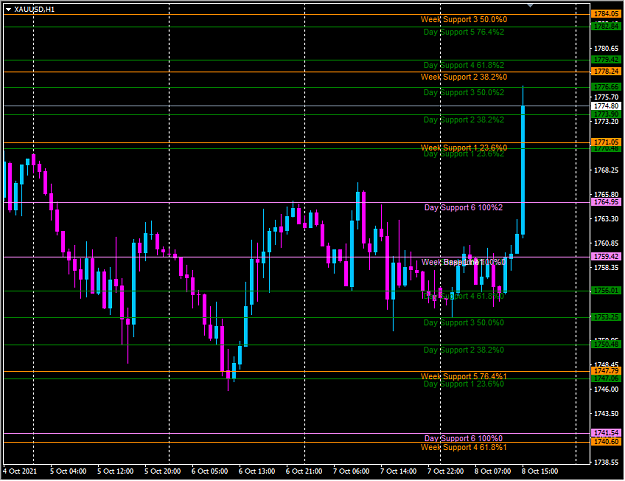The height and width of the screenshot is (481, 625).
Task: Click the 8 Oct 07:00 time label
Action: 493,471
